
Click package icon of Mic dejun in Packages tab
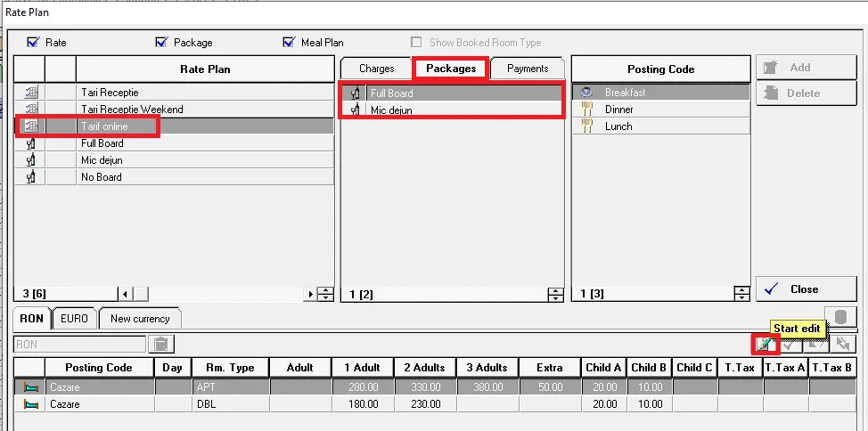[356, 110]
